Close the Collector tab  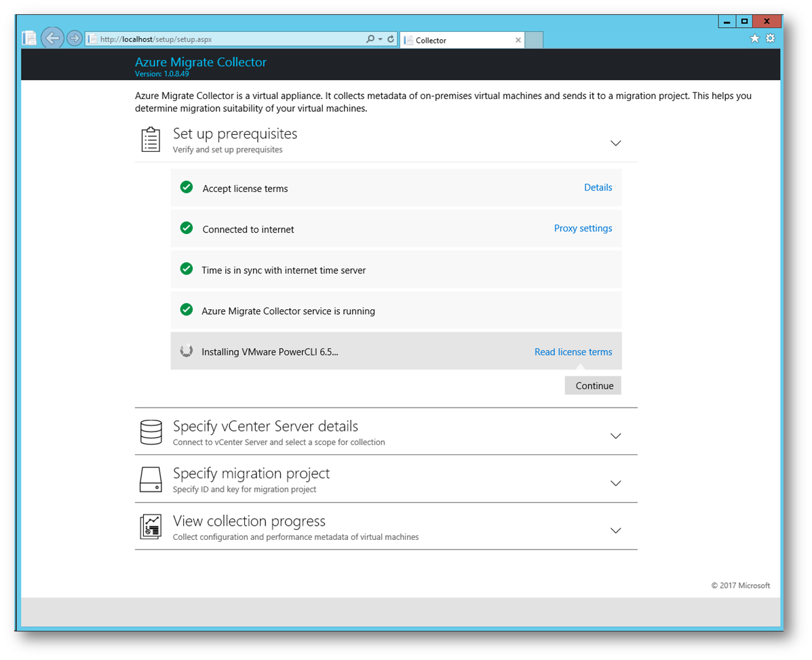518,40
